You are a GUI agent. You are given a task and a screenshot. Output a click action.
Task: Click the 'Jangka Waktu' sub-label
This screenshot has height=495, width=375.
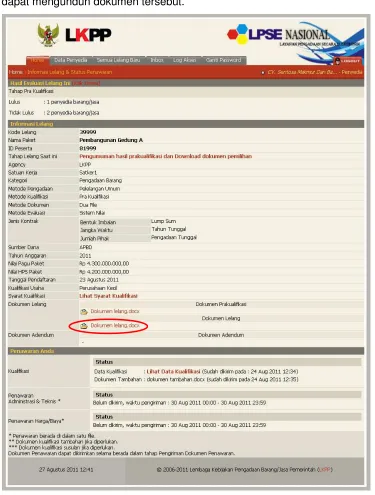coord(96,230)
